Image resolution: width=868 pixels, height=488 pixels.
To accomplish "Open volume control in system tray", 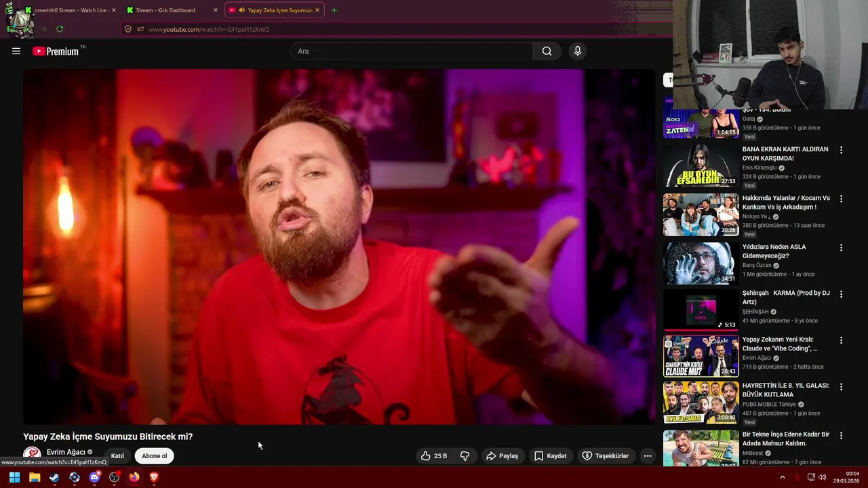I will click(x=822, y=477).
